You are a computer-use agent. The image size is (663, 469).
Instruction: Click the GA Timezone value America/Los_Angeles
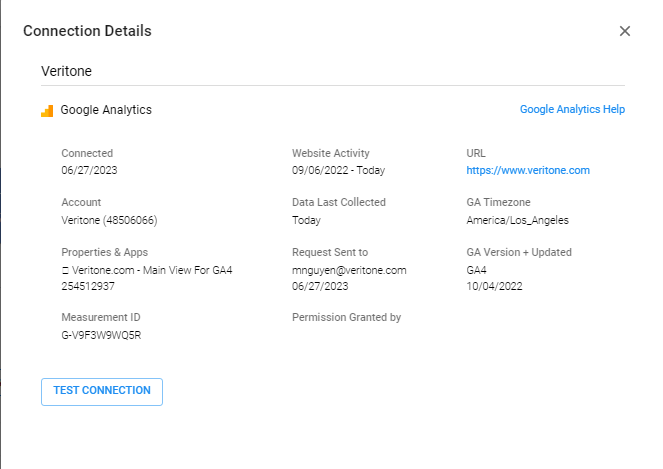pos(517,220)
